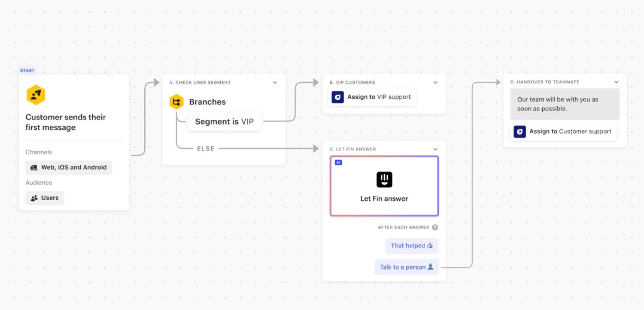The height and width of the screenshot is (310, 644).
Task: Click Customer sends their first message title
Action: [66, 122]
